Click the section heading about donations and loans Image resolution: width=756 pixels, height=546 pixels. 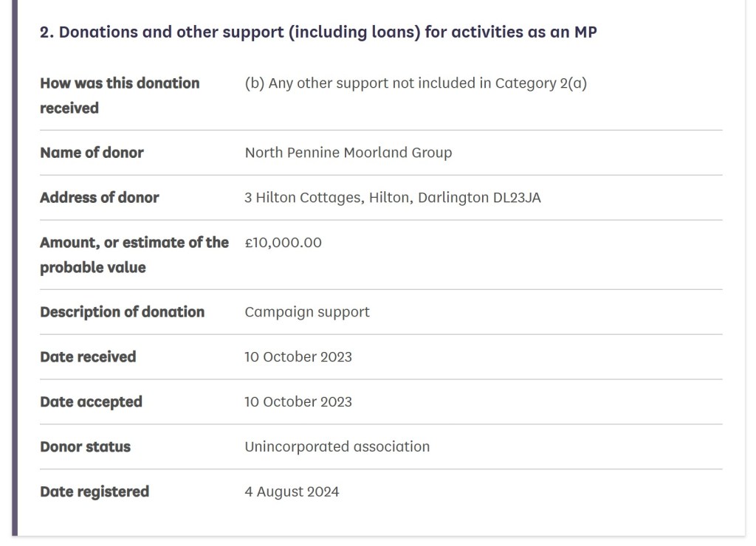click(318, 34)
